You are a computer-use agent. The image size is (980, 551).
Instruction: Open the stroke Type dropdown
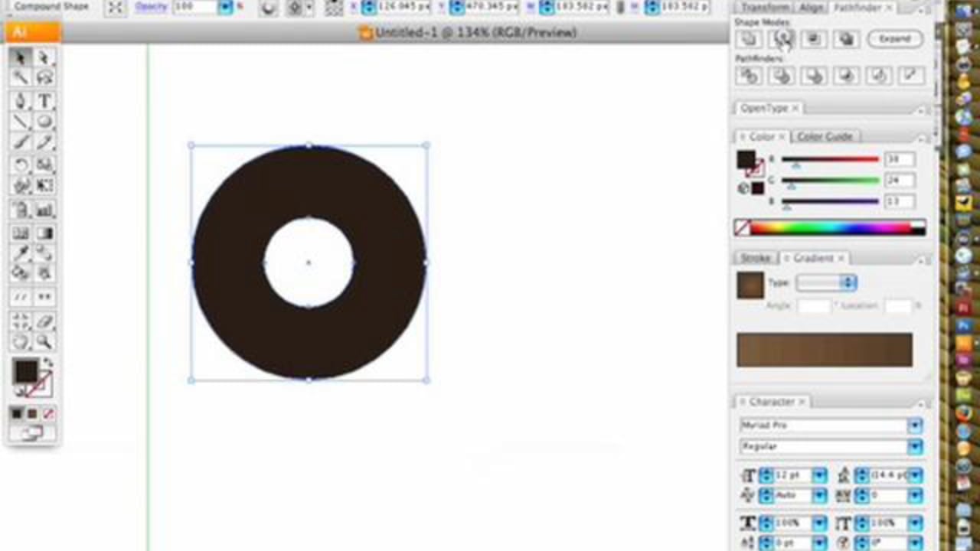[x=848, y=282]
